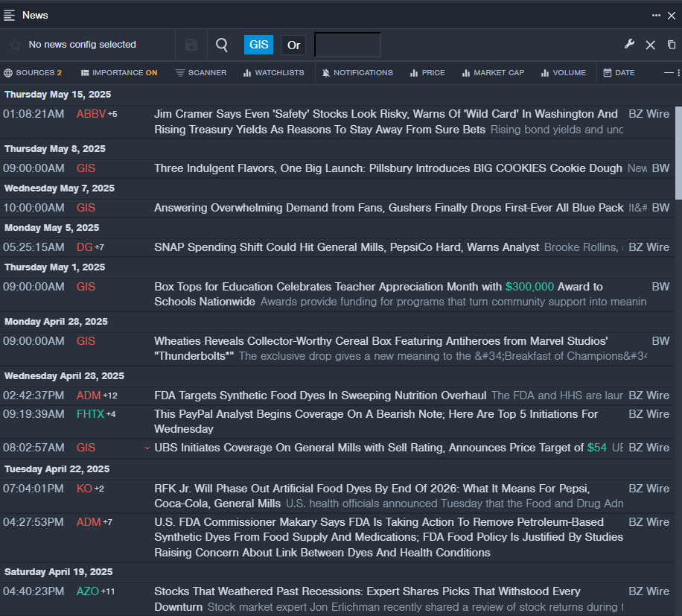This screenshot has width=682, height=616.
Task: Open the RFK Jr. Artificial Food Dyes headline
Action: point(372,496)
